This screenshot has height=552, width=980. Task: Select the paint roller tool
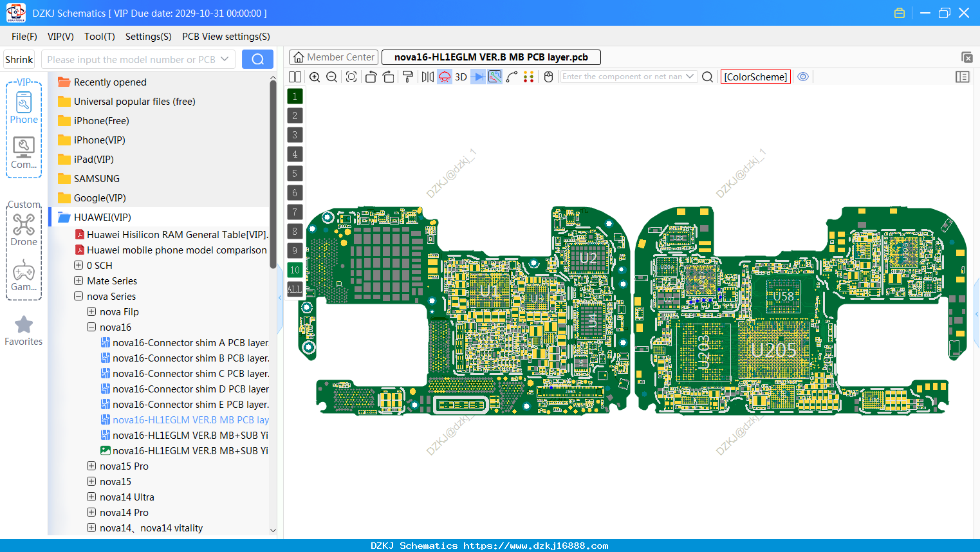pos(408,77)
